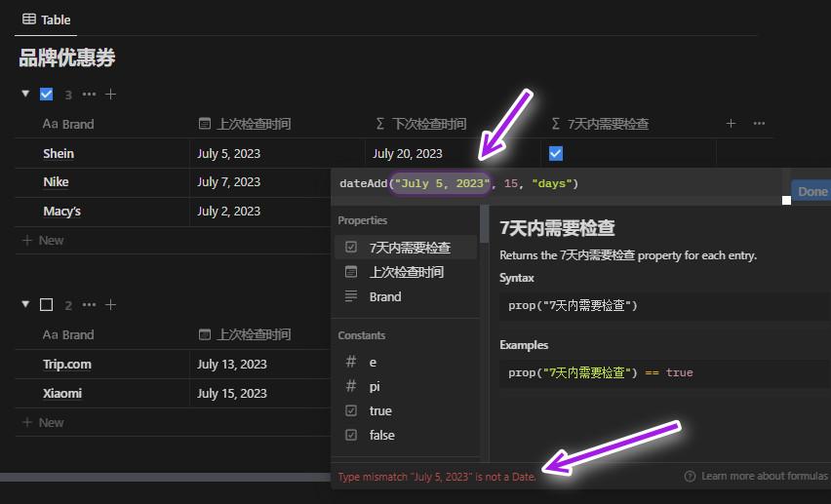Click the formula property list scrollbar
This screenshot has height=504, width=831.
pyautogui.click(x=484, y=224)
